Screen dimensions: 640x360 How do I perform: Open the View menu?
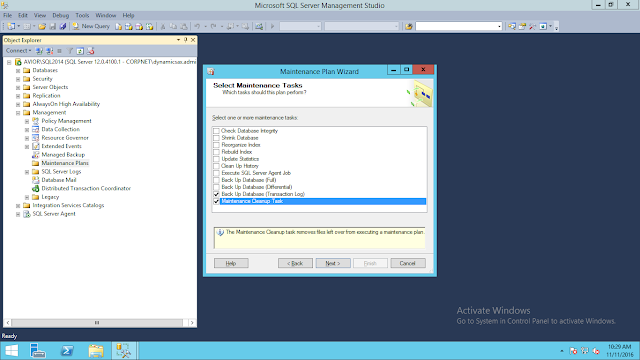[40, 16]
